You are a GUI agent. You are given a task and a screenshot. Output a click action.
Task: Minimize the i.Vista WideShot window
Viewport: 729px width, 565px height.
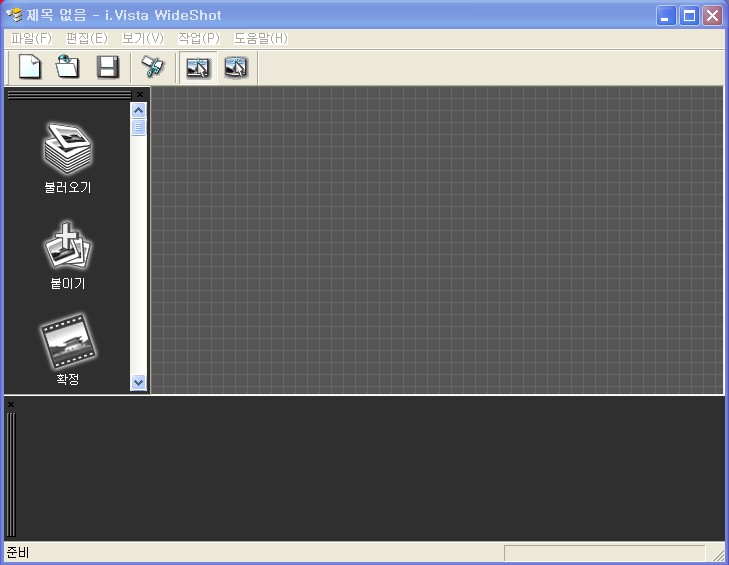coord(666,16)
